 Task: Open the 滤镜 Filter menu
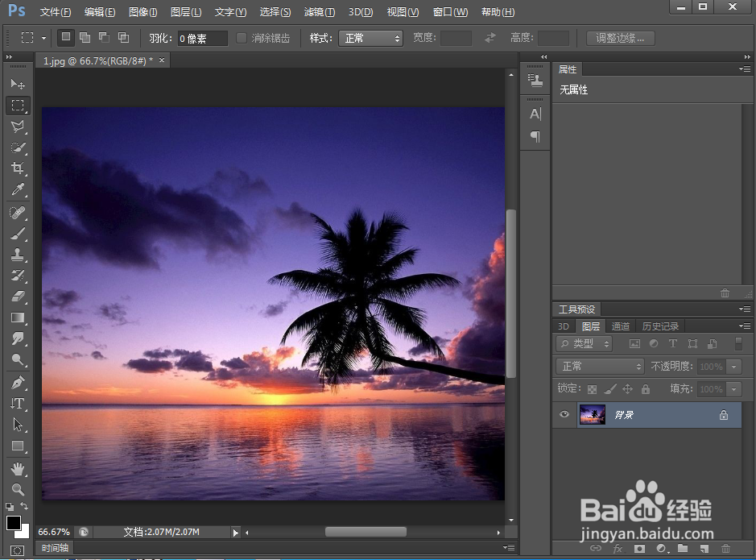click(319, 11)
